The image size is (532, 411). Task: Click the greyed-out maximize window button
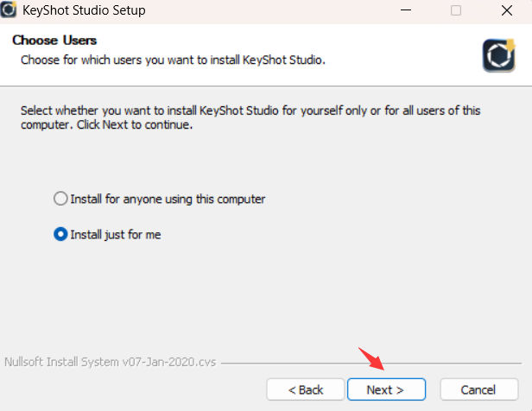[x=455, y=11]
